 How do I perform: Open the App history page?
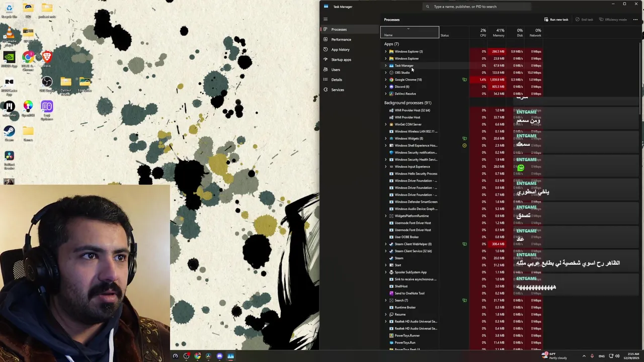pos(350,49)
